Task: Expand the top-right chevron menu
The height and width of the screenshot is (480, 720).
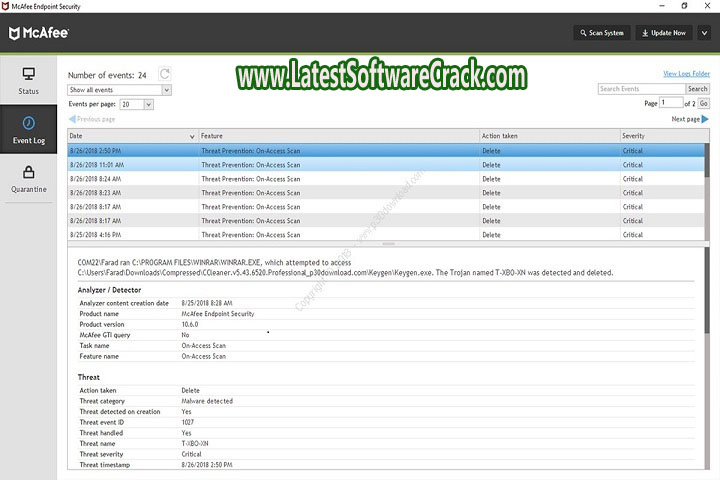Action: point(704,33)
